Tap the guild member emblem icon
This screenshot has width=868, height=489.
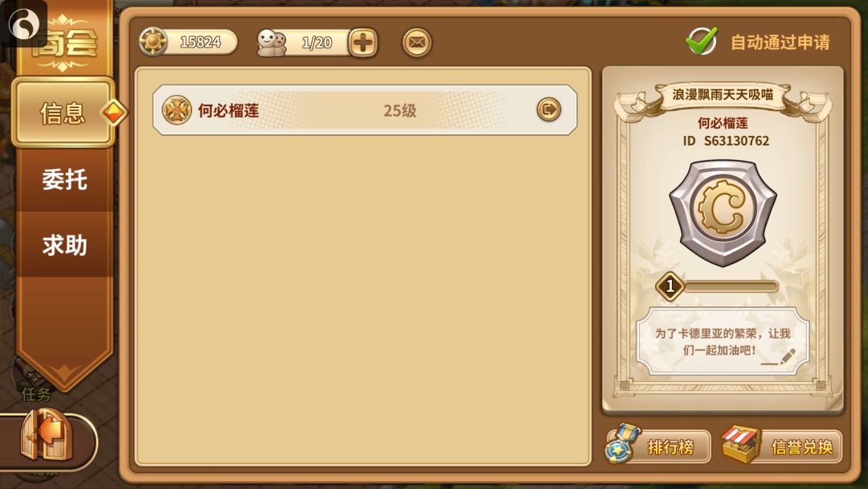pos(177,109)
